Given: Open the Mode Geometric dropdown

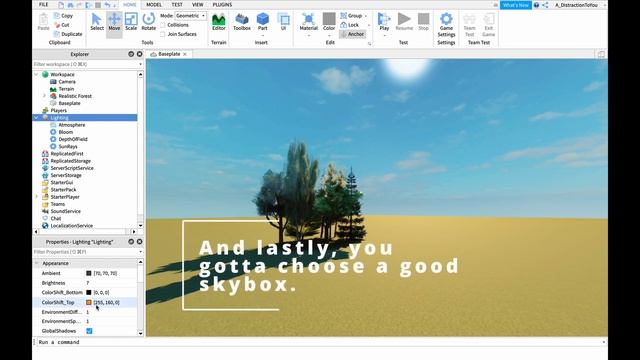Looking at the screenshot, I should [191, 16].
